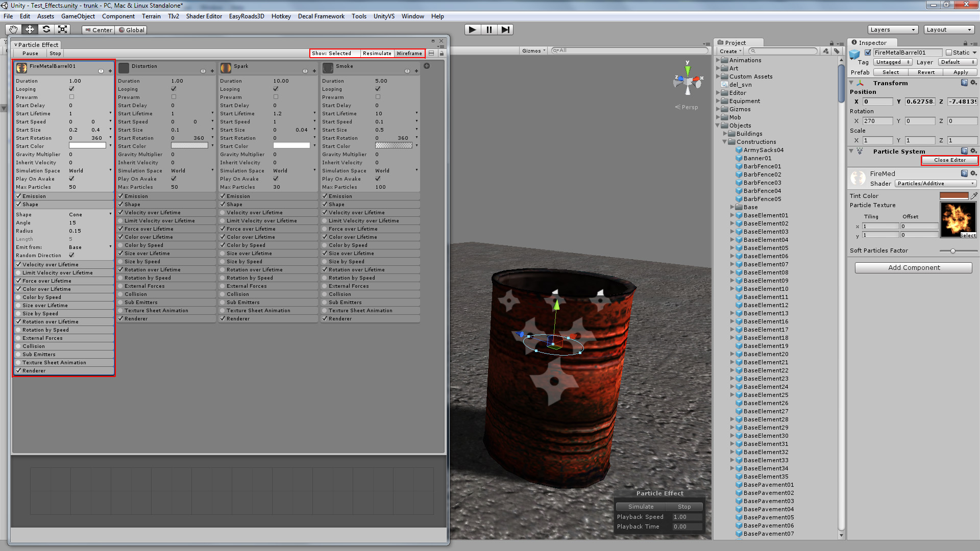Screen dimensions: 980x551
Task: Open the Layers dropdown
Action: pos(893,30)
